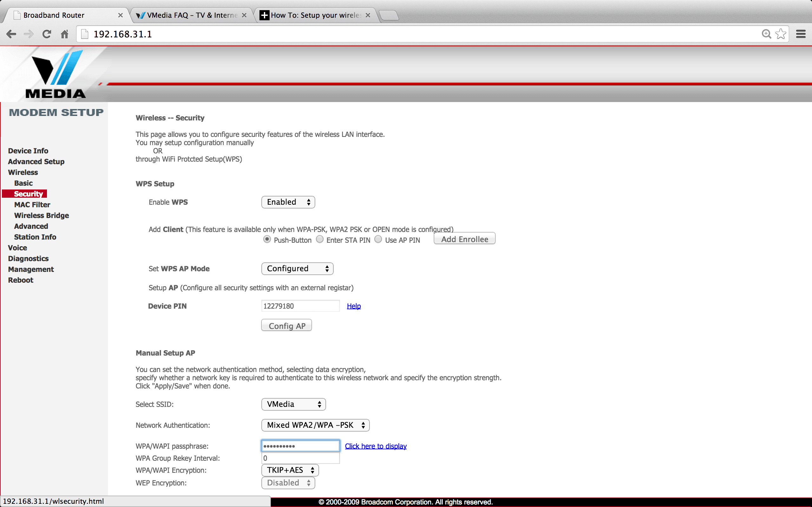Open the Set WPS AP Mode dropdown

pyautogui.click(x=297, y=269)
